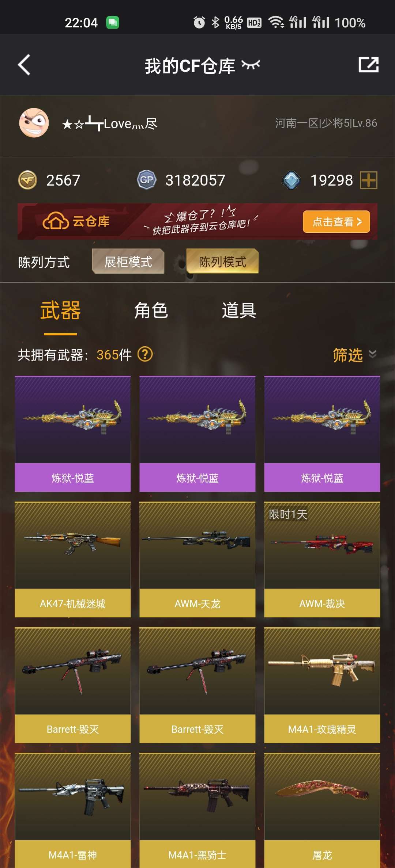The height and width of the screenshot is (868, 395).
Task: Switch to the 道具 tab
Action: pos(239,311)
